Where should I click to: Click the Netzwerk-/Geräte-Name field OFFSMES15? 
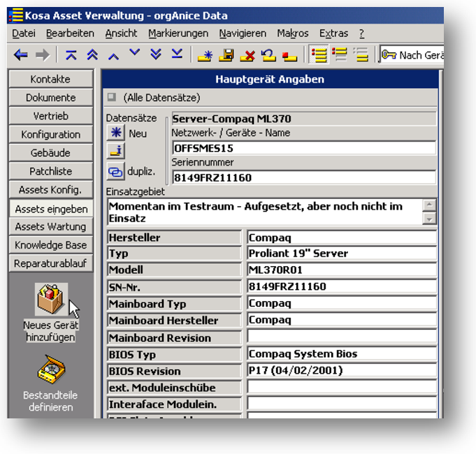coord(304,148)
